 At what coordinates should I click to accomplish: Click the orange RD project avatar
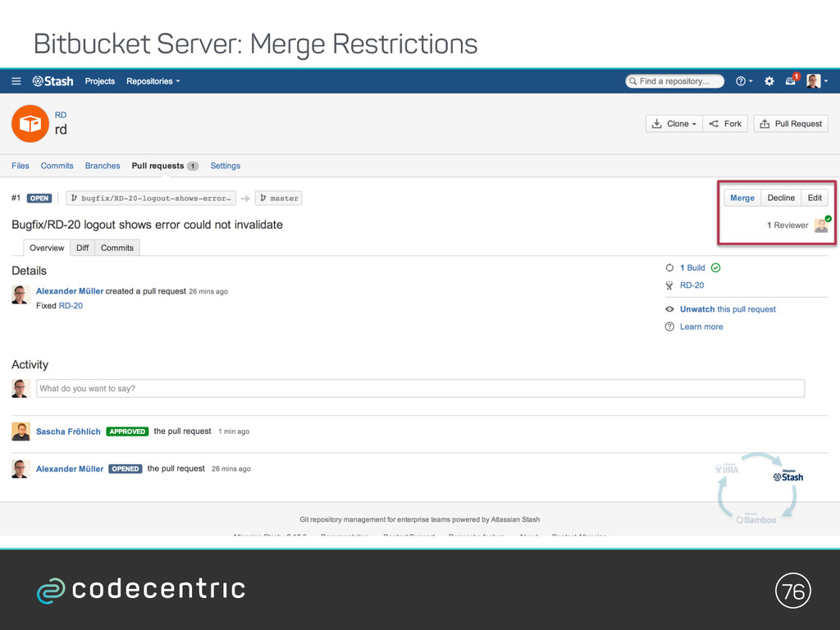[30, 123]
